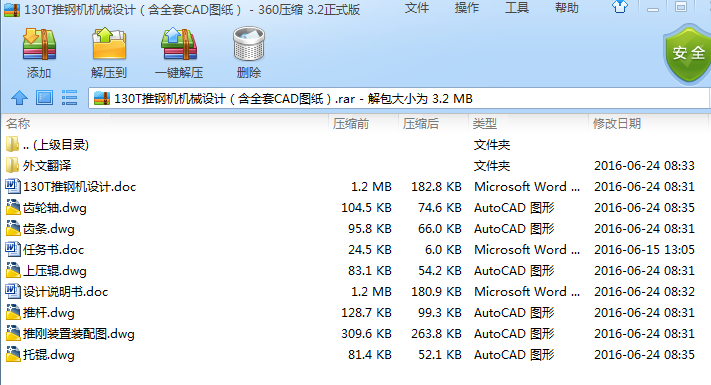Viewport: 711px width, 385px height.
Task: Select the file name 齿条.dwg
Action: [x=49, y=229]
